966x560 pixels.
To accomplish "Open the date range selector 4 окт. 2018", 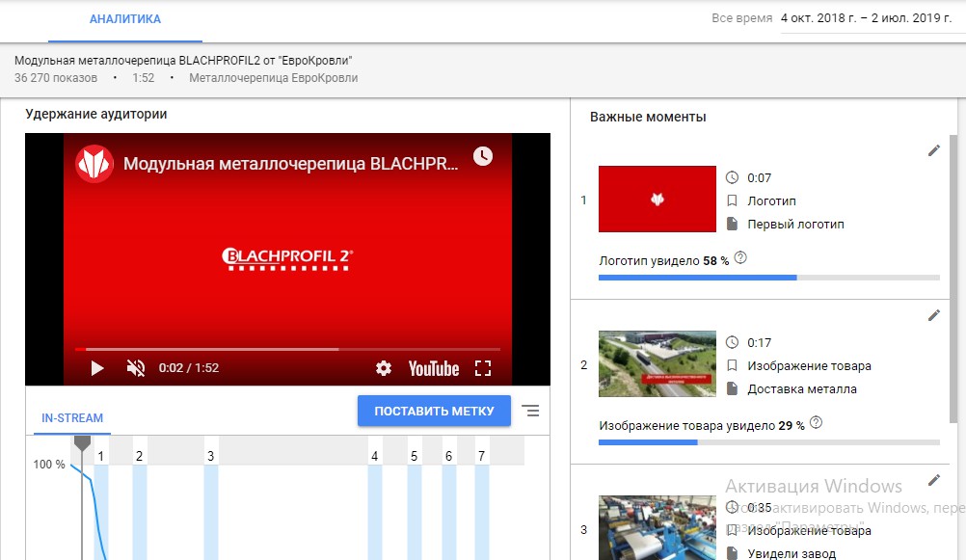I will tap(866, 18).
